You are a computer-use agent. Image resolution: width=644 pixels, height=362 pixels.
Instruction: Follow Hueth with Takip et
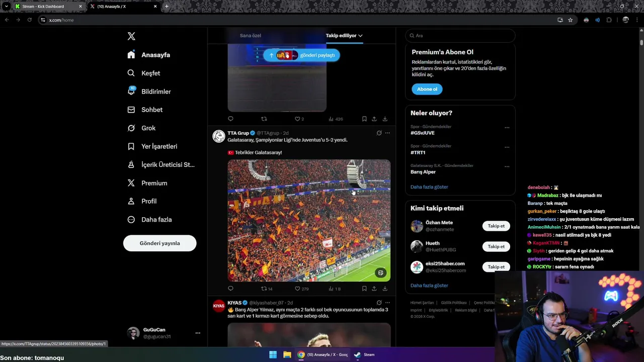tap(496, 246)
